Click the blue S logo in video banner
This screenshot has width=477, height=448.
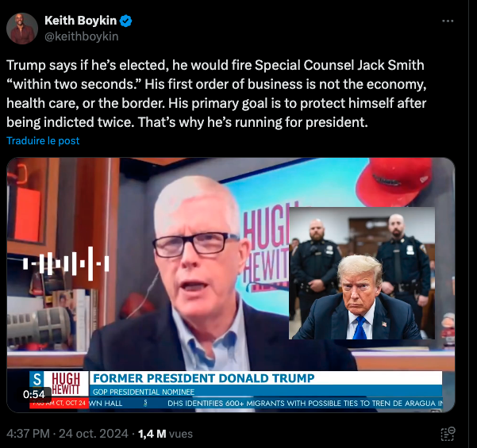tap(37, 379)
